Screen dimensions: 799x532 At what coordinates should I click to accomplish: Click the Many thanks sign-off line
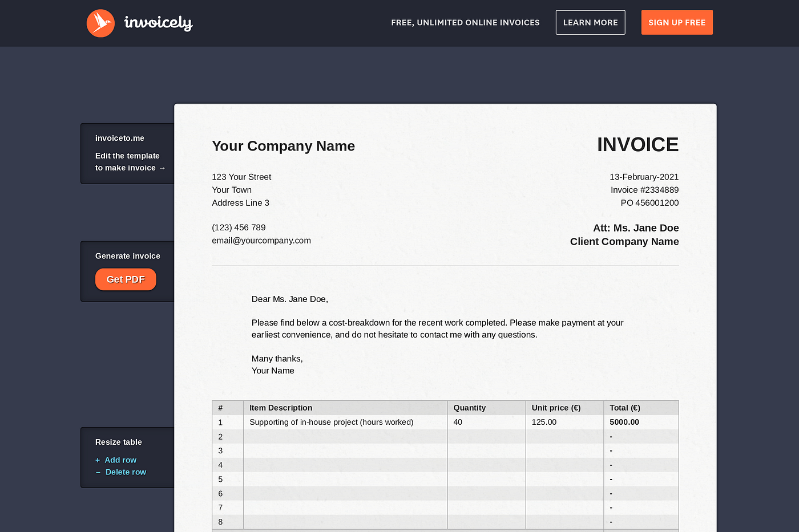pos(277,359)
